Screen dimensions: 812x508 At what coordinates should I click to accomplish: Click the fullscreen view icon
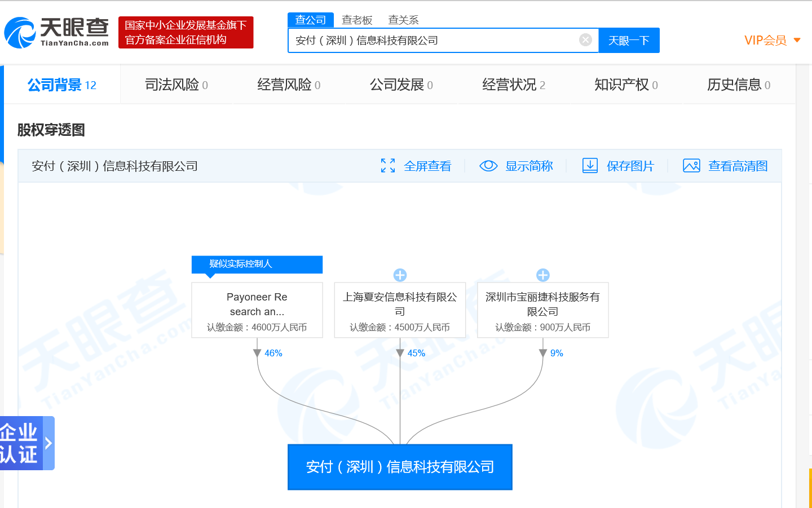(388, 166)
